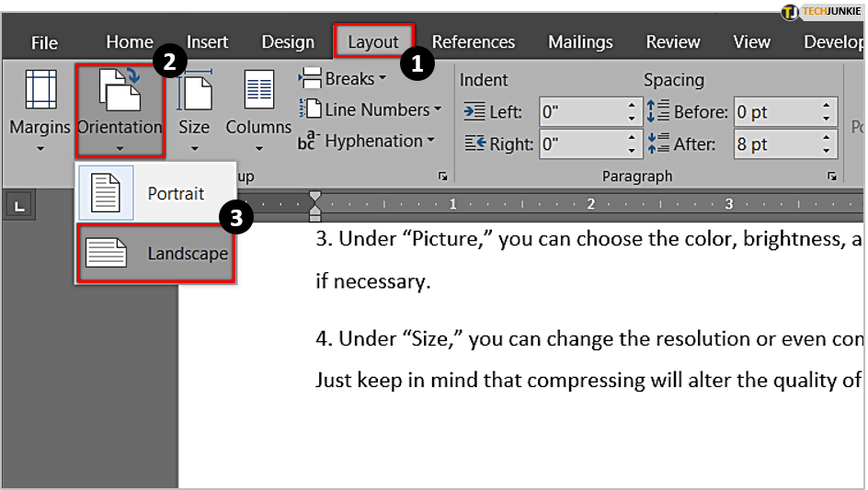The height and width of the screenshot is (490, 868).
Task: Click the Orientation page icon
Action: point(120,90)
